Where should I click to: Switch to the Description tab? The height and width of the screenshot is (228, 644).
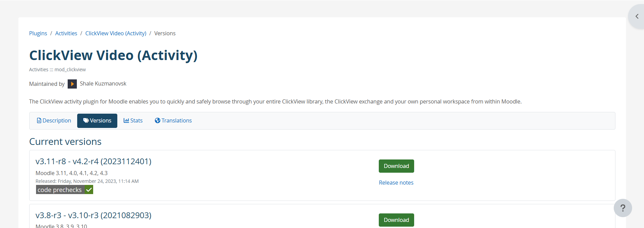point(54,121)
